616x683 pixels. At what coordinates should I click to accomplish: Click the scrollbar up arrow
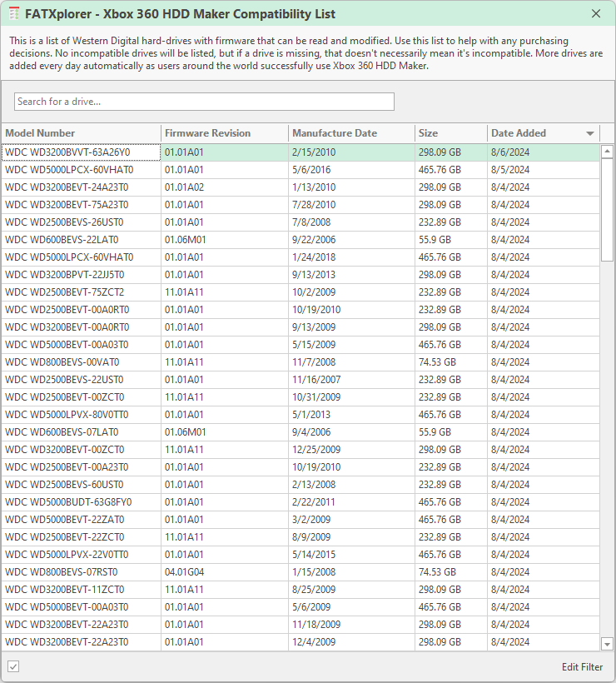(607, 152)
